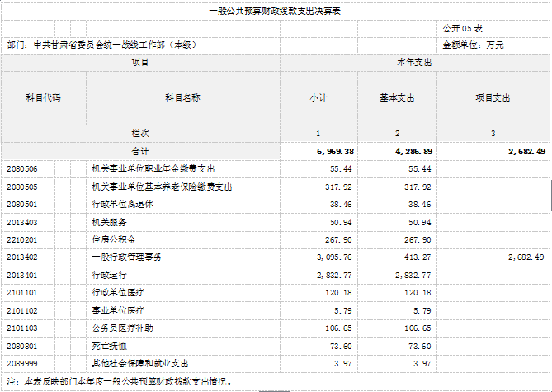Click 267.90 in the 小计 column
The width and height of the screenshot is (552, 392).
coord(338,240)
